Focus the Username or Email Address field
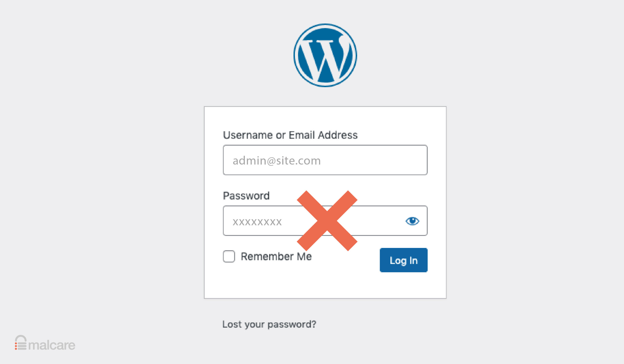This screenshot has width=624, height=364. [x=325, y=160]
